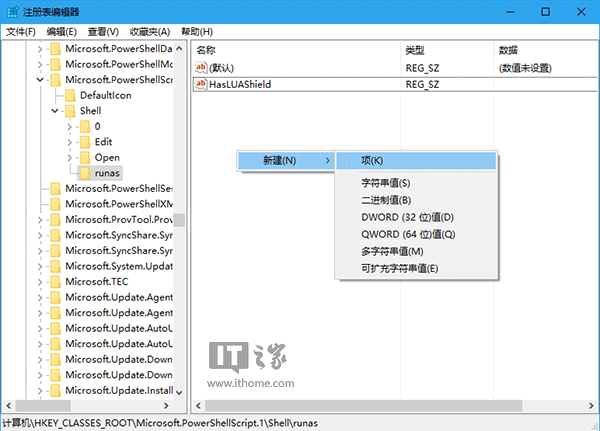Collapse the Shell key
Screen dimensions: 600x431
click(x=55, y=111)
